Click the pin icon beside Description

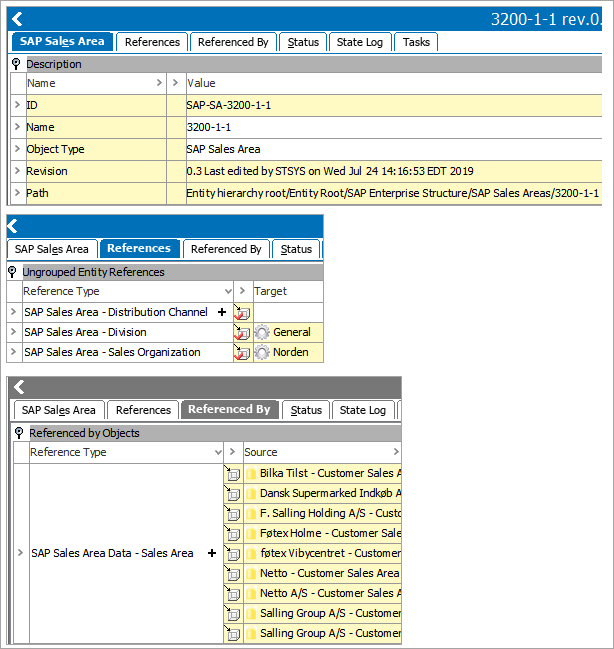16,64
